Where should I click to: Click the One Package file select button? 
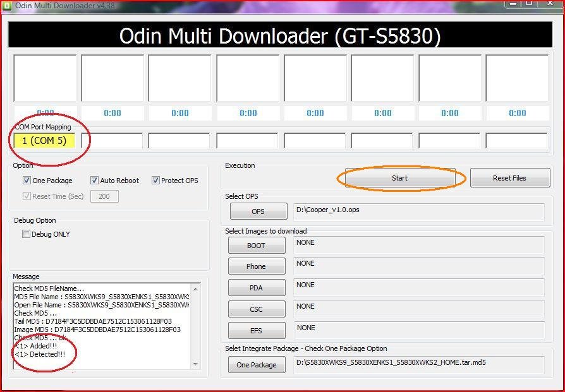pyautogui.click(x=256, y=365)
